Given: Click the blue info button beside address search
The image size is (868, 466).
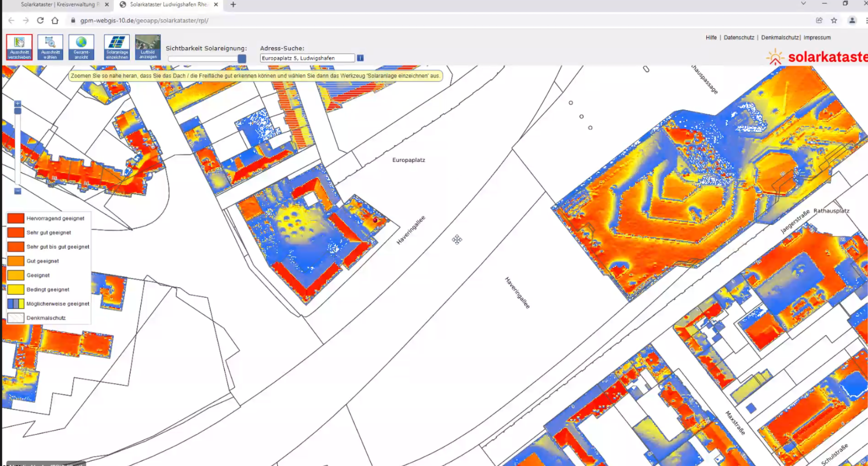Looking at the screenshot, I should [x=361, y=58].
